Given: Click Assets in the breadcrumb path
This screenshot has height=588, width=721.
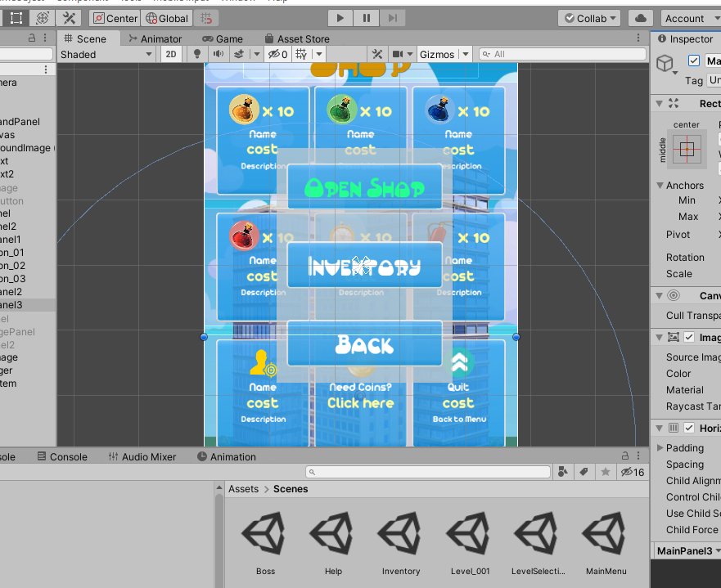Looking at the screenshot, I should pyautogui.click(x=243, y=489).
